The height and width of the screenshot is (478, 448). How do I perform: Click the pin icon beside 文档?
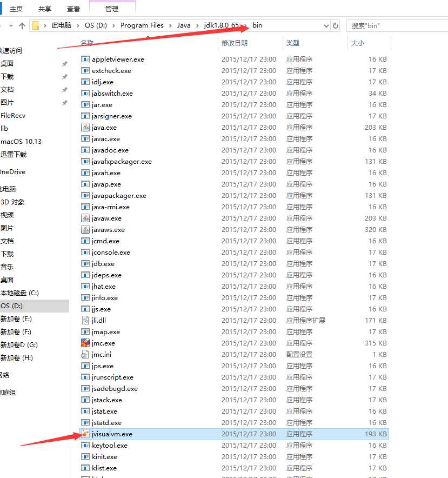click(65, 90)
